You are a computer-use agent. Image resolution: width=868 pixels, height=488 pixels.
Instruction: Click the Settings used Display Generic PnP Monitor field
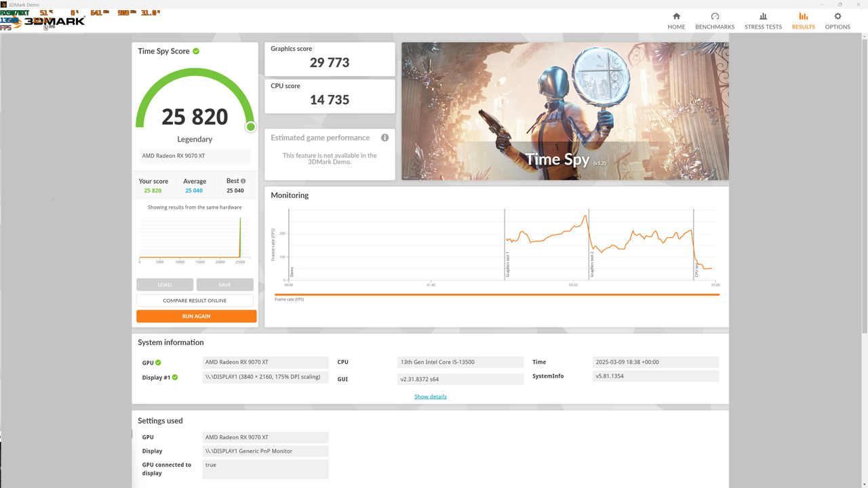(266, 451)
